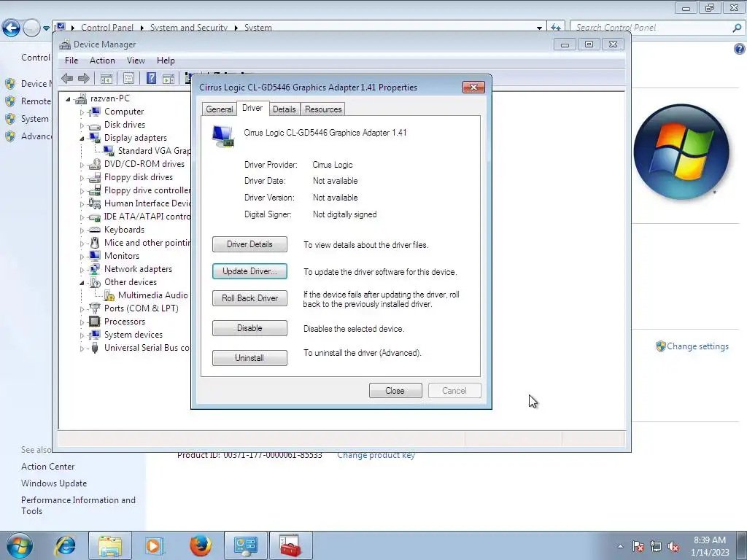Collapse the Other devices node
This screenshot has height=560, width=747.
(x=82, y=283)
